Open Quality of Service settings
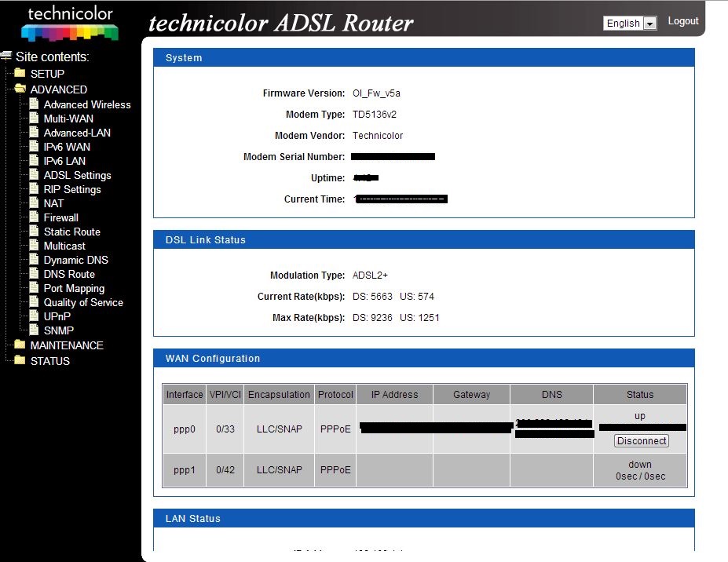 pyautogui.click(x=83, y=302)
